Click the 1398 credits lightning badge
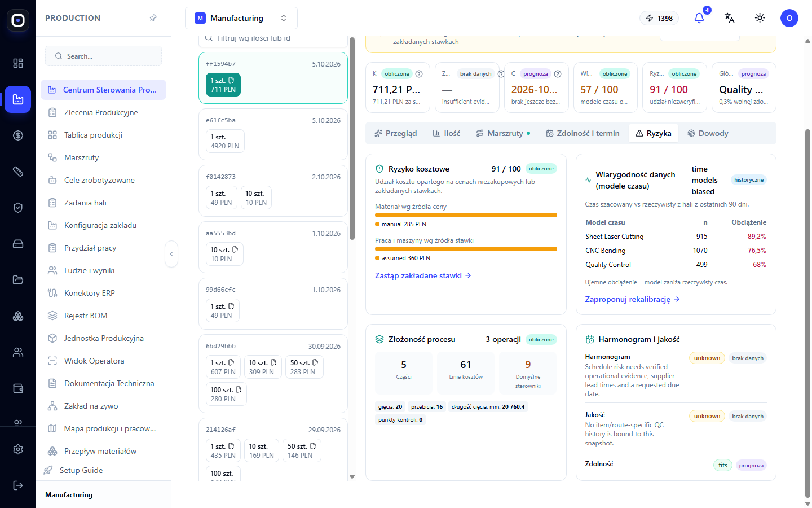This screenshot has height=508, width=812. coord(659,18)
